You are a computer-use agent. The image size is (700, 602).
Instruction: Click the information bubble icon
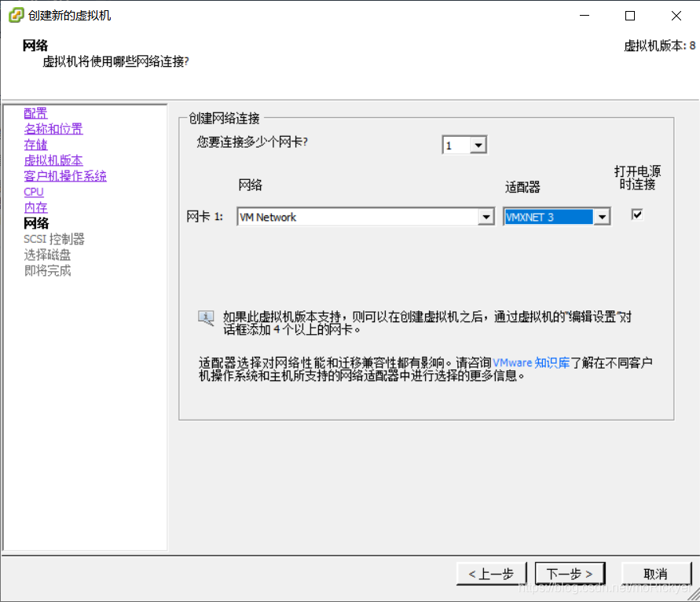pos(206,318)
